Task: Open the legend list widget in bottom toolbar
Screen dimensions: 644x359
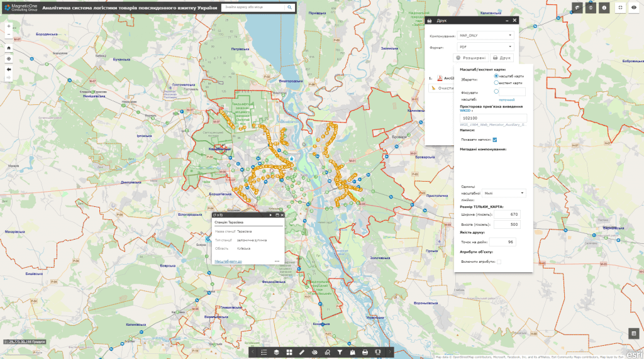Action: tap(264, 352)
